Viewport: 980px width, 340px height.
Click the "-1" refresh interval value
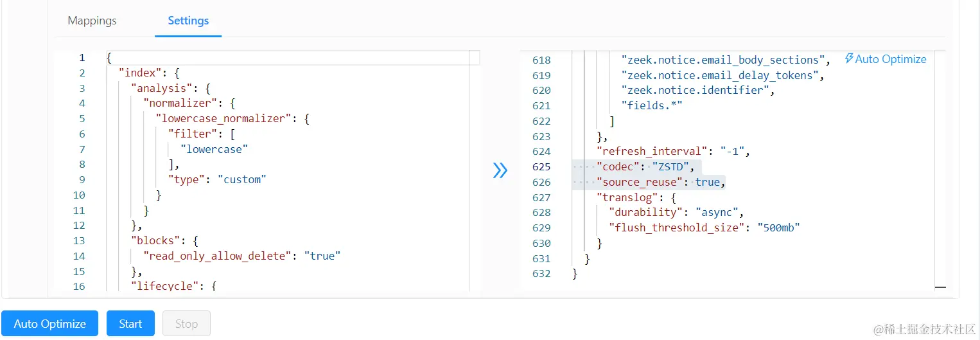click(732, 152)
